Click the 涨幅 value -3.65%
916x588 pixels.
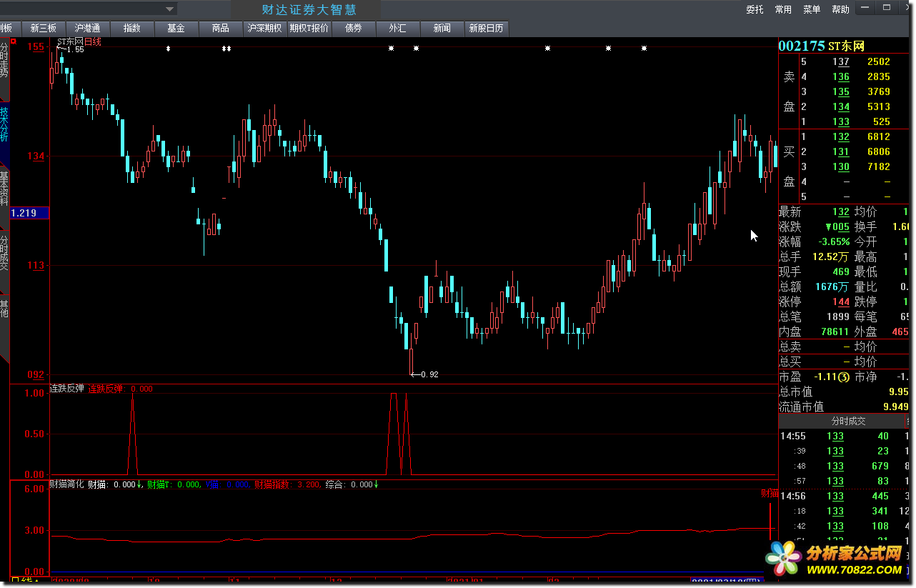click(x=833, y=242)
